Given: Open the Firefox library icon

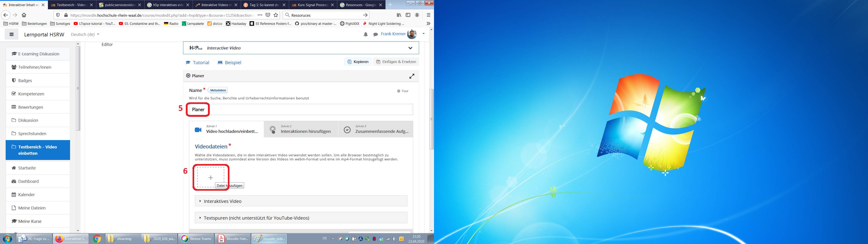Looking at the screenshot, I should click(x=399, y=15).
